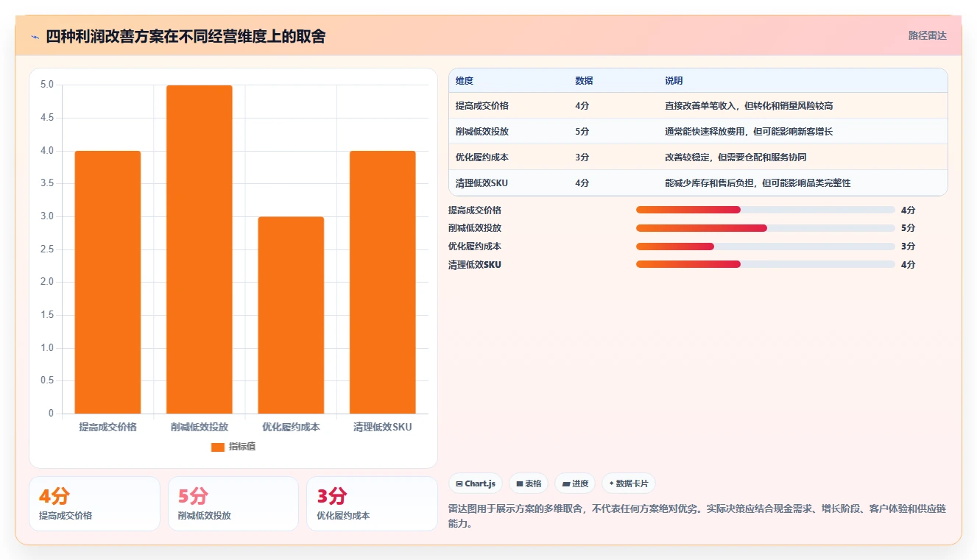Click the 5.0 y-axis tick label
977x560 pixels.
point(47,85)
